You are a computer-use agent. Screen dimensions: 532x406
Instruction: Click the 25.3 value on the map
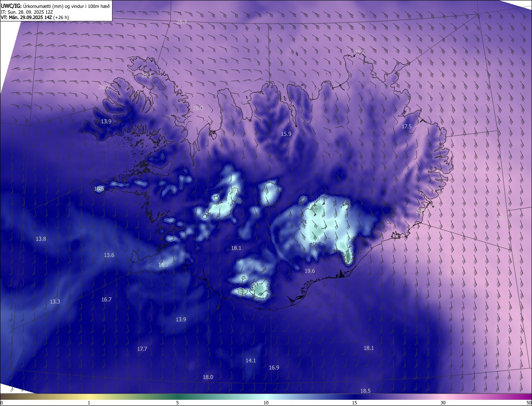point(182,22)
